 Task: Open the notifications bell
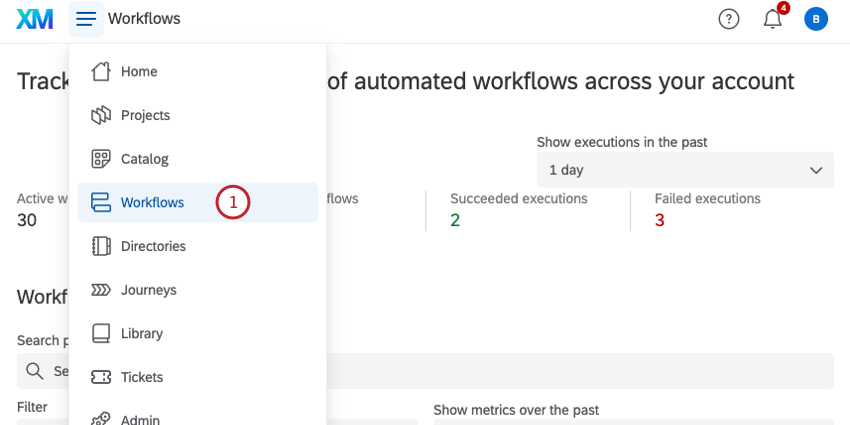[772, 18]
